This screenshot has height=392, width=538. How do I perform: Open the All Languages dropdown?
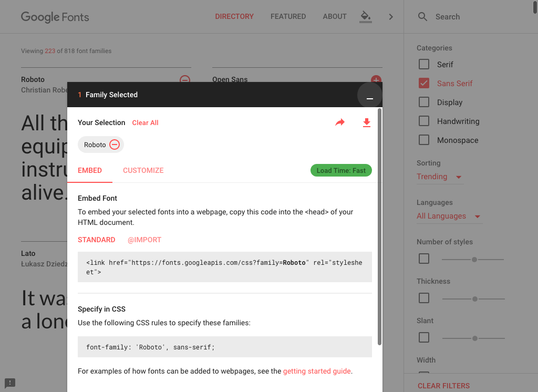click(449, 216)
